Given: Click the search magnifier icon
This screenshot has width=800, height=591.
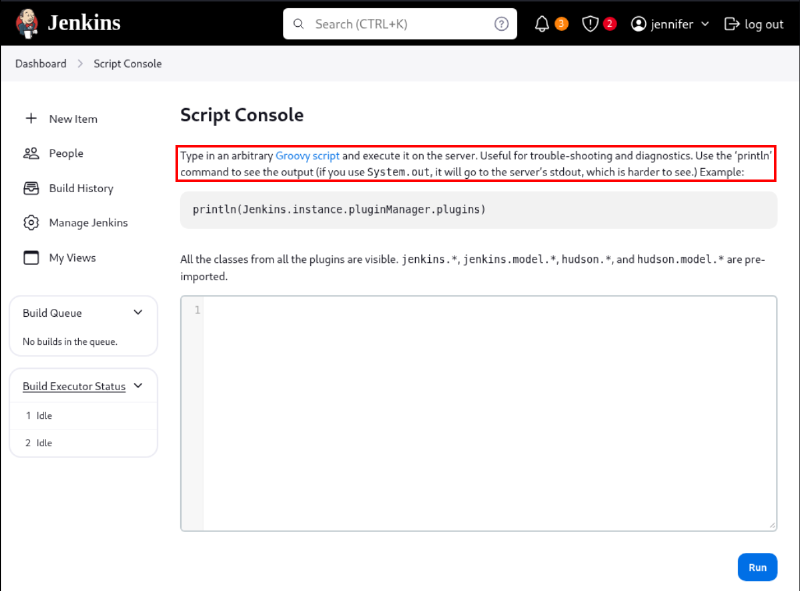Looking at the screenshot, I should coord(298,24).
